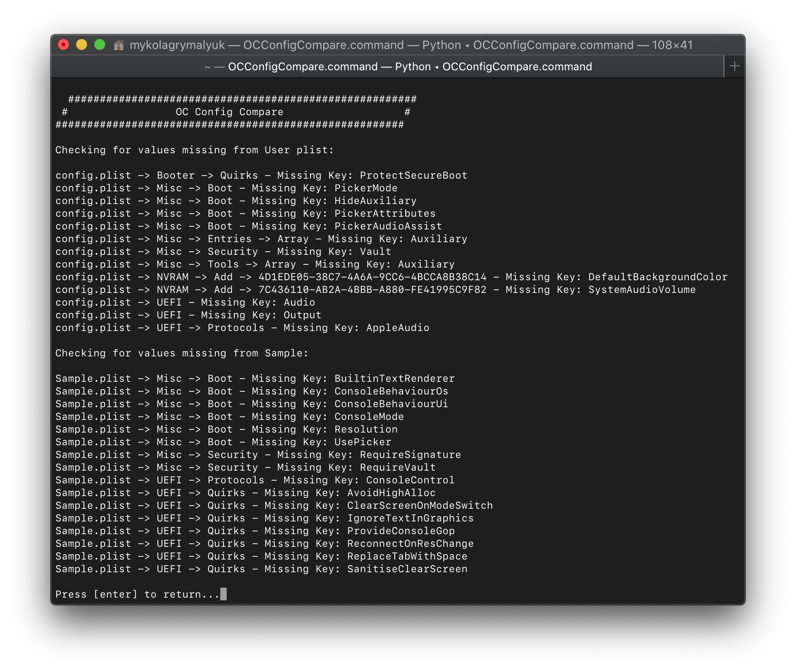Viewport: 796px width, 672px height.
Task: Click the ProtectSecureBoot missing key line
Action: [x=261, y=175]
